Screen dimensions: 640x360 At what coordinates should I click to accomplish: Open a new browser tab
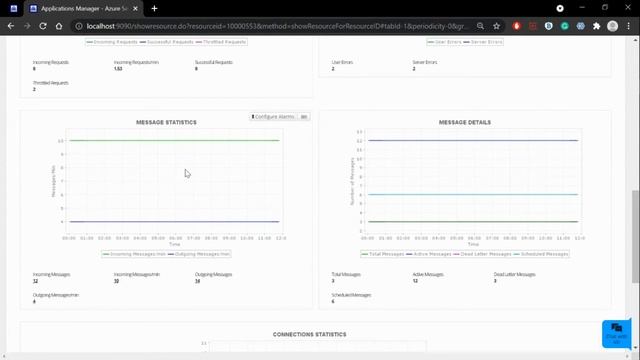154,9
